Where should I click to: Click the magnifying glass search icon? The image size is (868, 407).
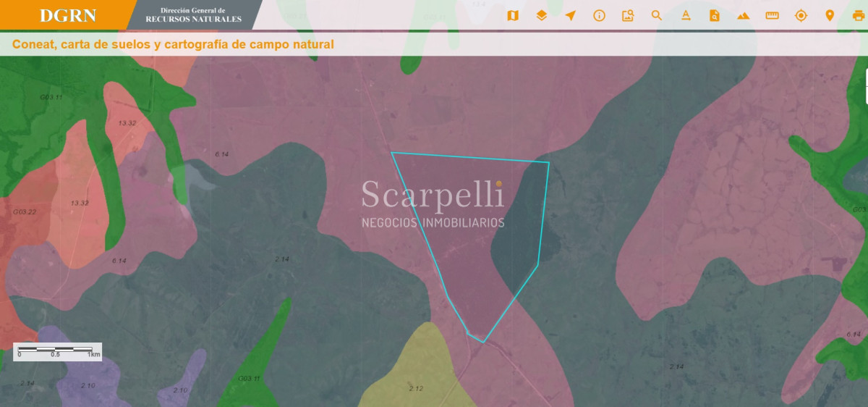657,15
